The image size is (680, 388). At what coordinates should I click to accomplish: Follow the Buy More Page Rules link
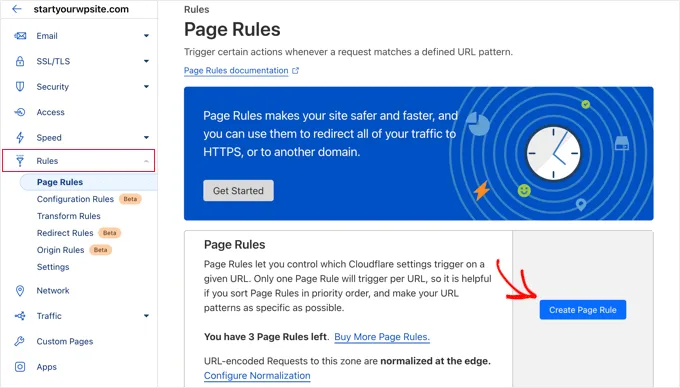[382, 337]
